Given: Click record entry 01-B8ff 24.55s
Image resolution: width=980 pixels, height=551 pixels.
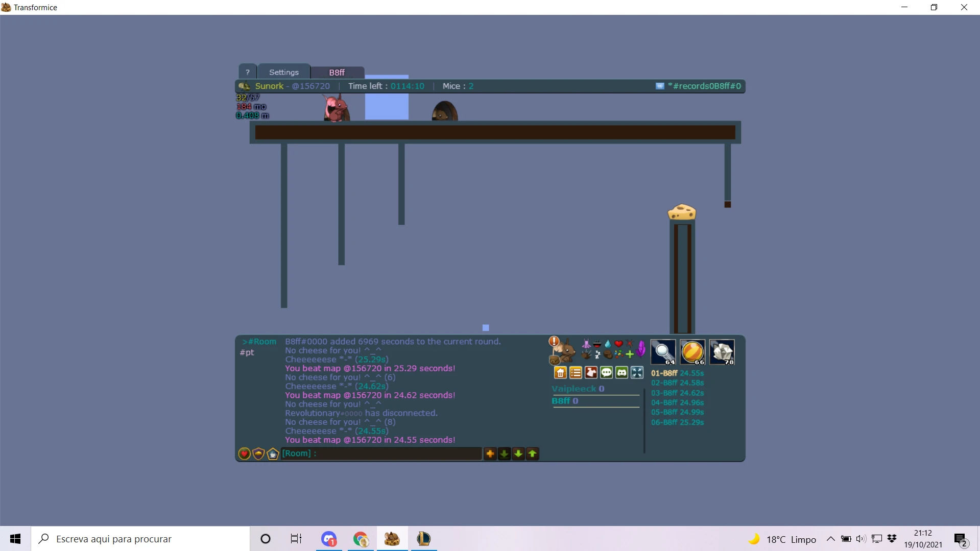Looking at the screenshot, I should tap(677, 373).
